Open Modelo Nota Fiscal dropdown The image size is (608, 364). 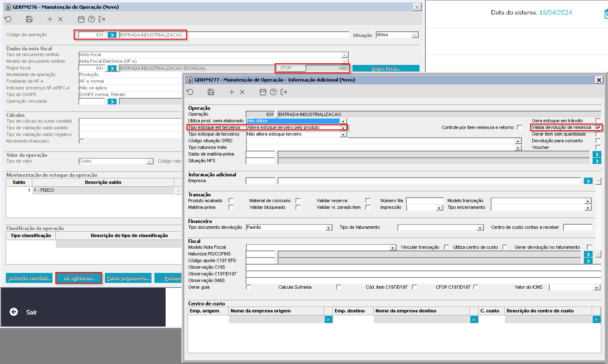(x=392, y=248)
